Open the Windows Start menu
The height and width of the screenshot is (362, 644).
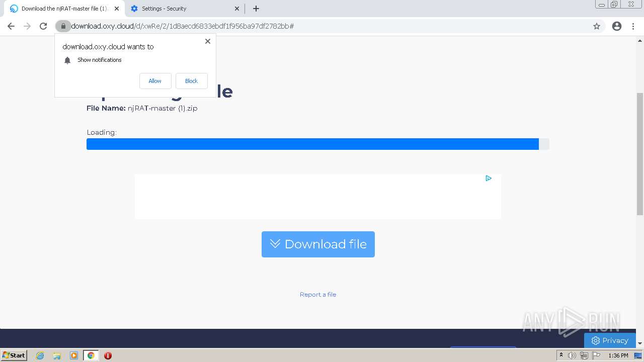pos(14,355)
